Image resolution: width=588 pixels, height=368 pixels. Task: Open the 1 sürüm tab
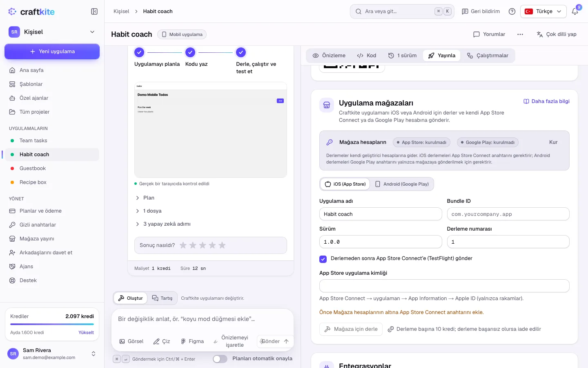(402, 56)
